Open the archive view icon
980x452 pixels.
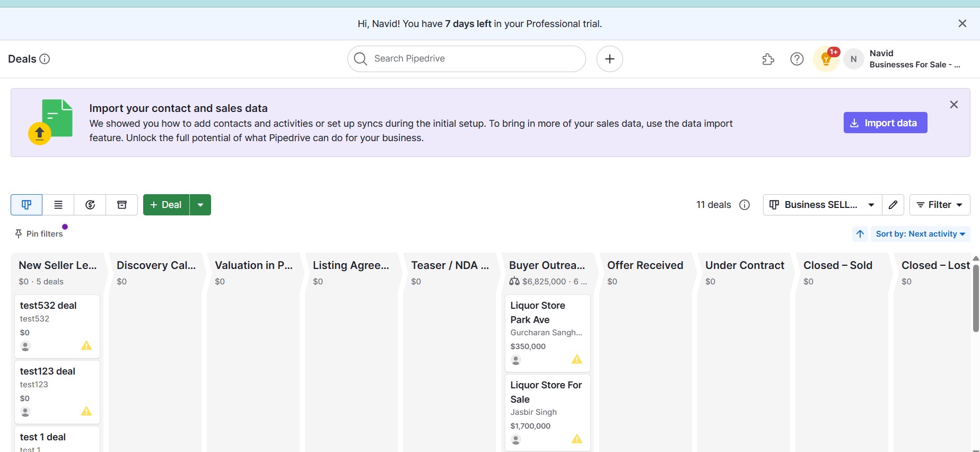pos(122,205)
